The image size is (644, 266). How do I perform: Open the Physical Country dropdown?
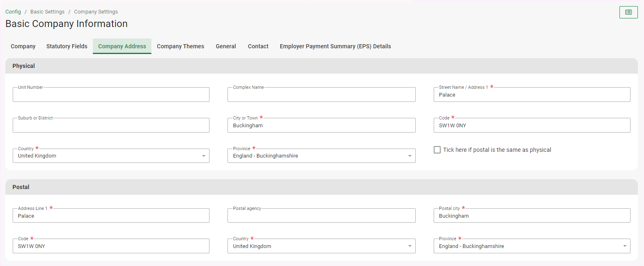tap(111, 156)
